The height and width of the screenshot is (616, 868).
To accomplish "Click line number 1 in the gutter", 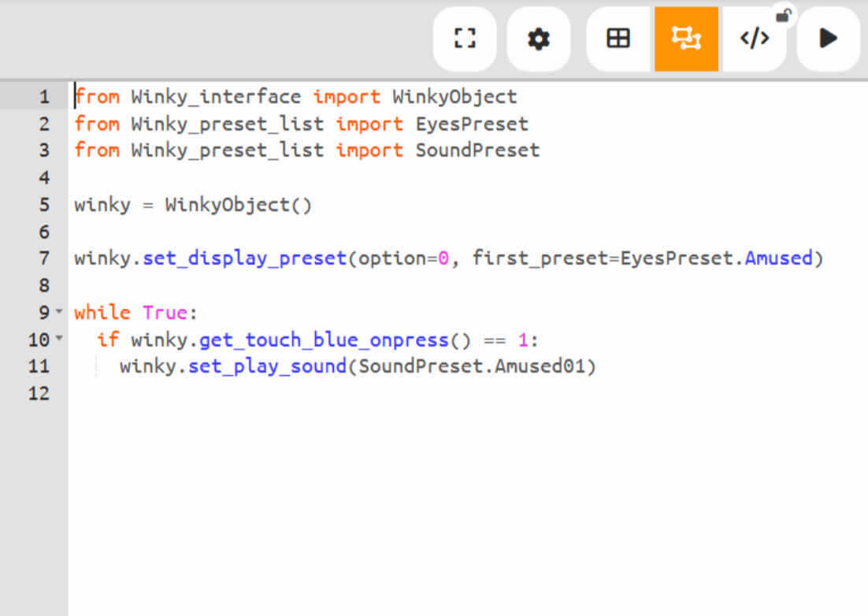I will 43,98.
